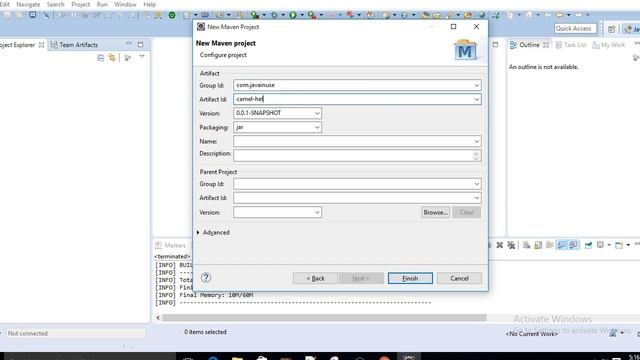Image resolution: width=640 pixels, height=360 pixels.
Task: Expand the Advanced section
Action: pyautogui.click(x=198, y=232)
